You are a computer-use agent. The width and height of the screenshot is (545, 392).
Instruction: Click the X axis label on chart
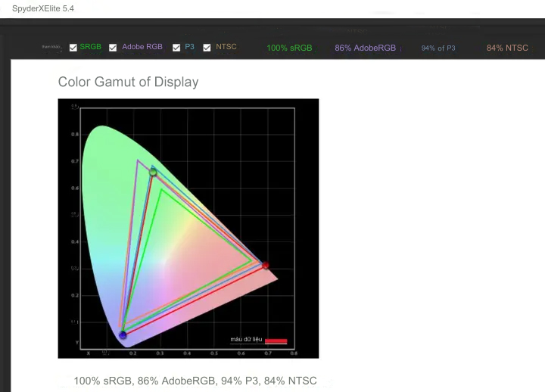pos(88,353)
